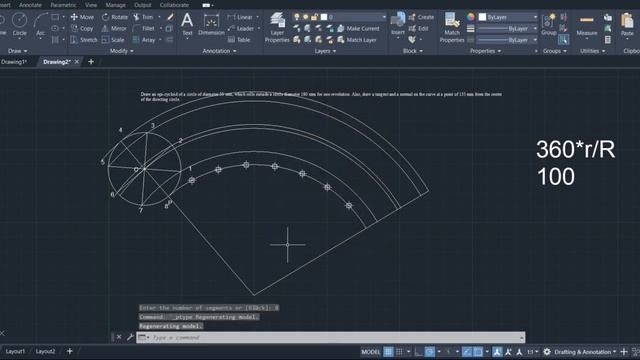
Task: Activate the Stretch tool
Action: pos(84,40)
